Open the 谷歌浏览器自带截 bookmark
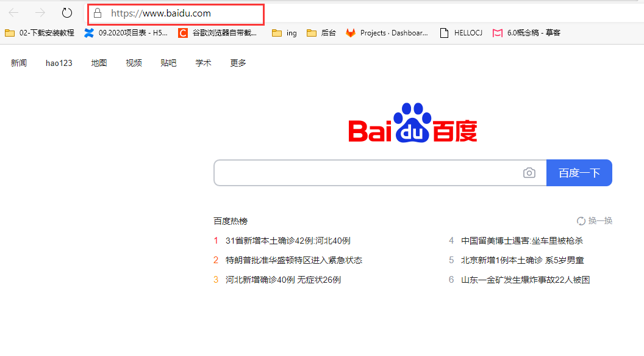Screen dimensions: 644x356 [x=217, y=33]
